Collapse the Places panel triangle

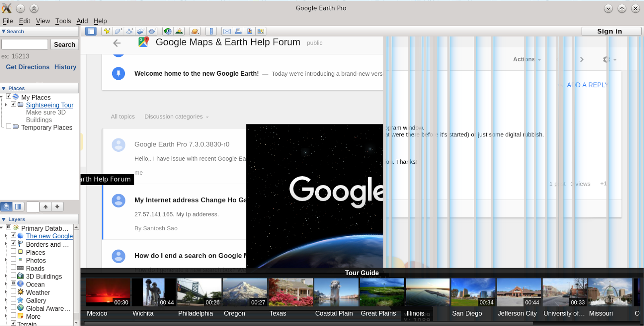click(x=4, y=89)
